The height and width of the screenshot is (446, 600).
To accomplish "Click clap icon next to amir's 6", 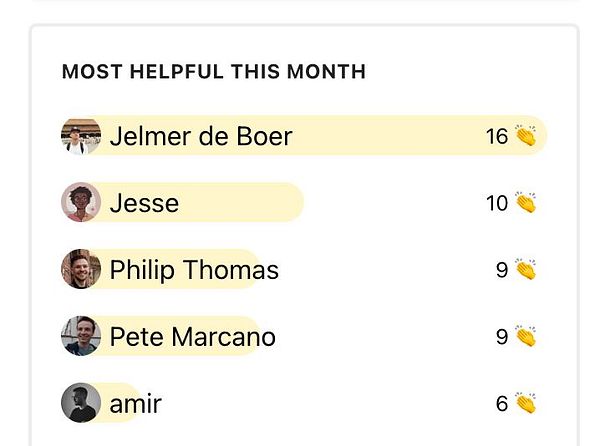I will pos(526,404).
